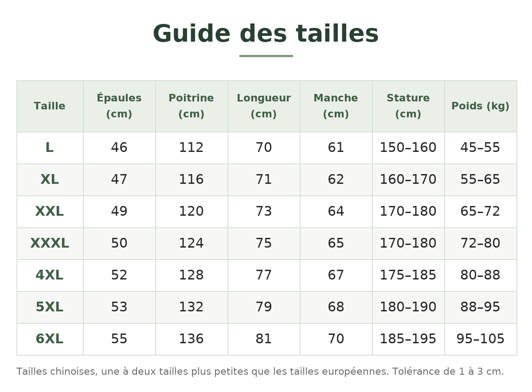Select the 112 chest value for L
532x392 pixels.
tap(192, 148)
